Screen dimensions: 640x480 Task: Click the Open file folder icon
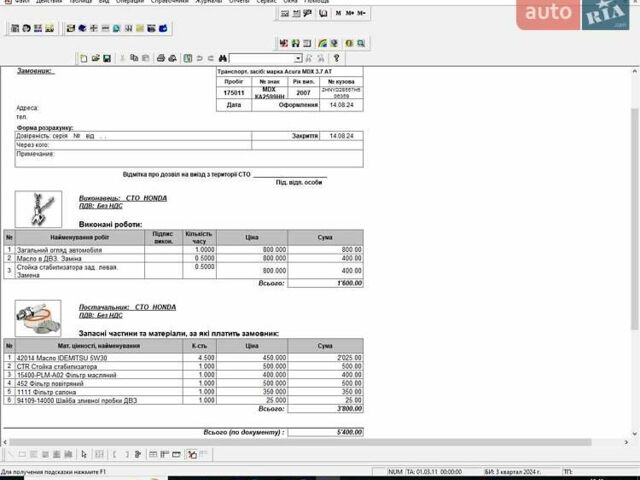coord(95,59)
